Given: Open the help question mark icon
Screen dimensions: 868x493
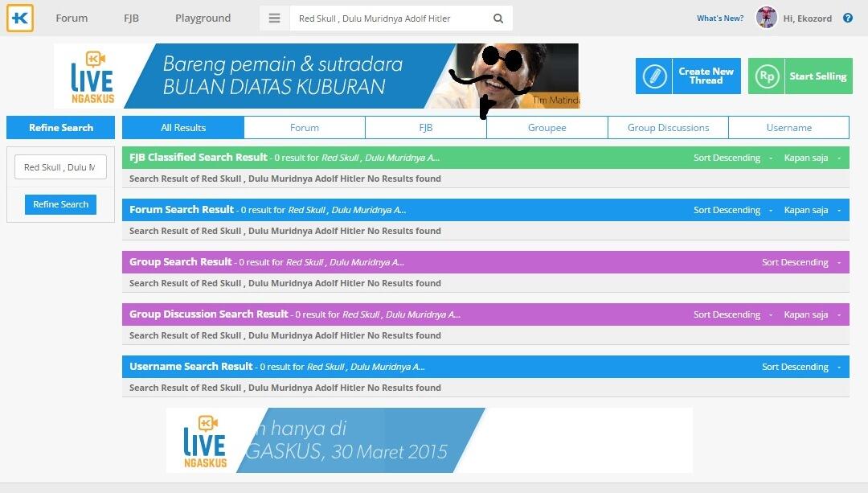Looking at the screenshot, I should (848, 18).
